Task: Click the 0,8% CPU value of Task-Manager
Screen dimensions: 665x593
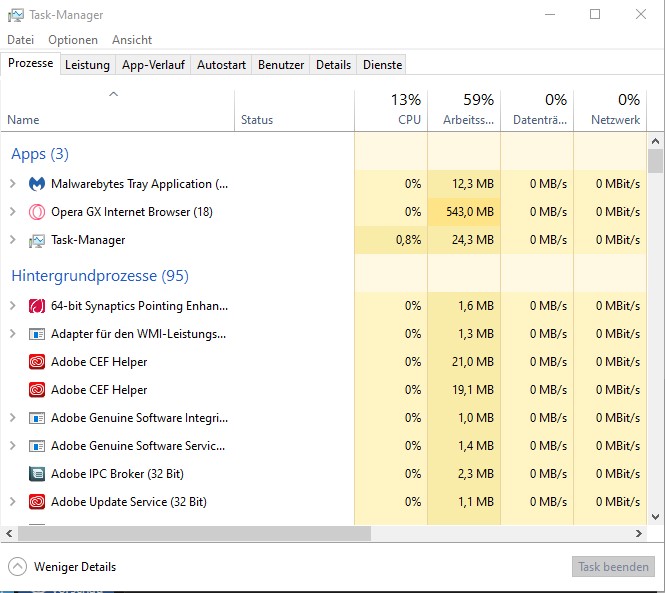Action: pyautogui.click(x=408, y=240)
